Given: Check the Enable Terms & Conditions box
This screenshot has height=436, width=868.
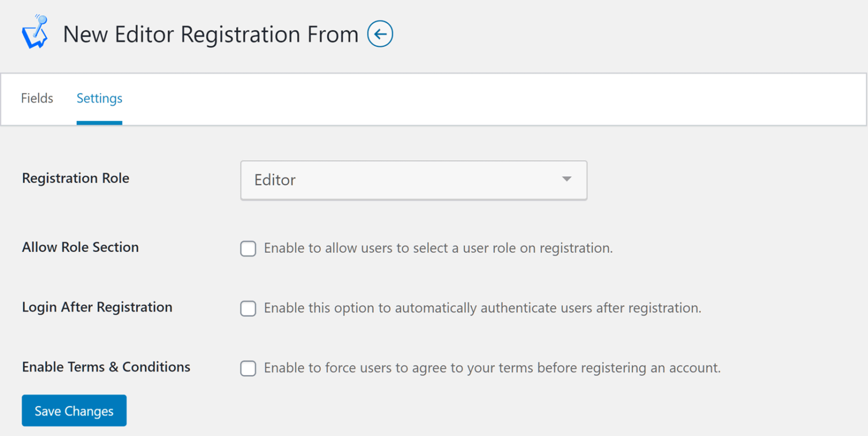Looking at the screenshot, I should pos(248,368).
